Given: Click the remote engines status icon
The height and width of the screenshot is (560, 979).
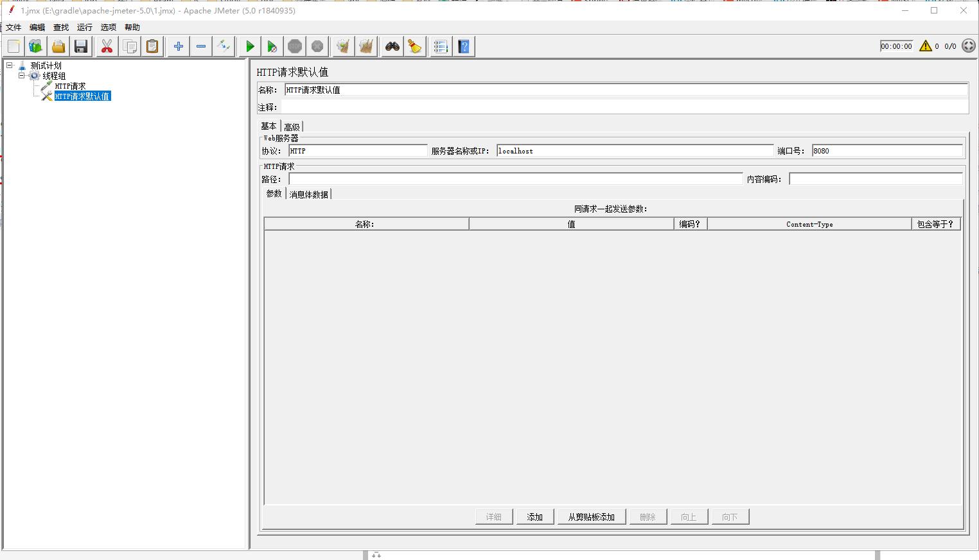Looking at the screenshot, I should 969,46.
